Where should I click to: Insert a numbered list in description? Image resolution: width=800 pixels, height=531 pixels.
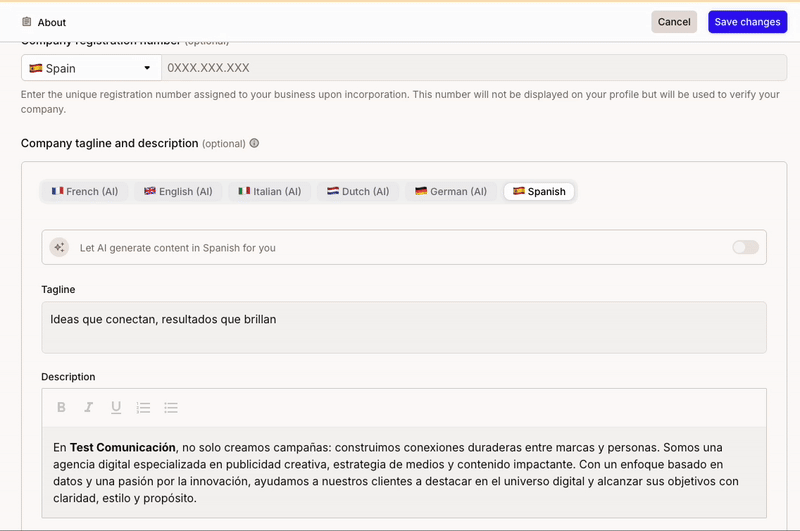point(143,408)
